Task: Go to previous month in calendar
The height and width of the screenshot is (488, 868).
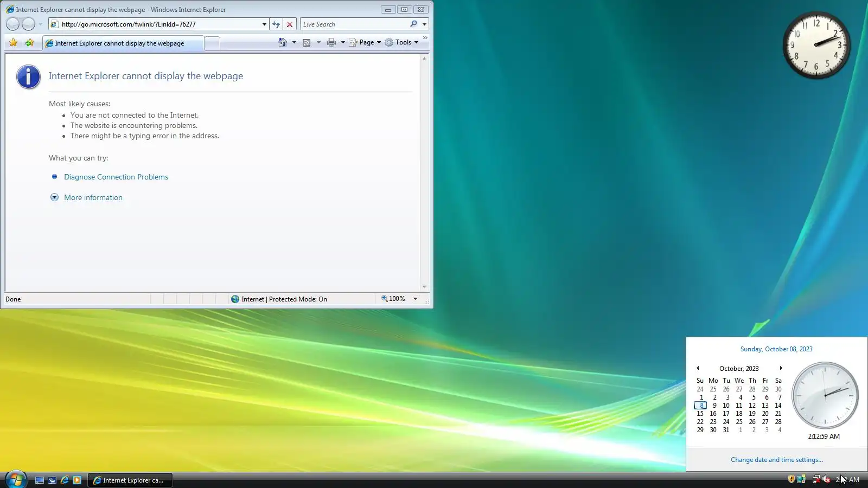Action: tap(698, 368)
